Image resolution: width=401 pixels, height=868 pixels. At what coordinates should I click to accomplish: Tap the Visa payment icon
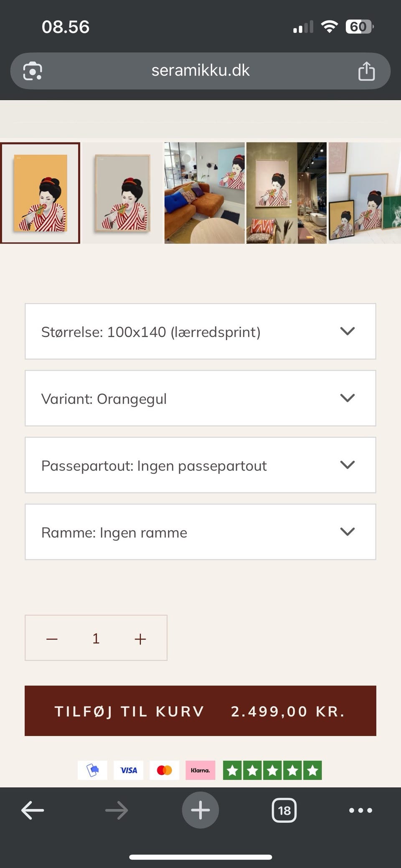point(128,770)
